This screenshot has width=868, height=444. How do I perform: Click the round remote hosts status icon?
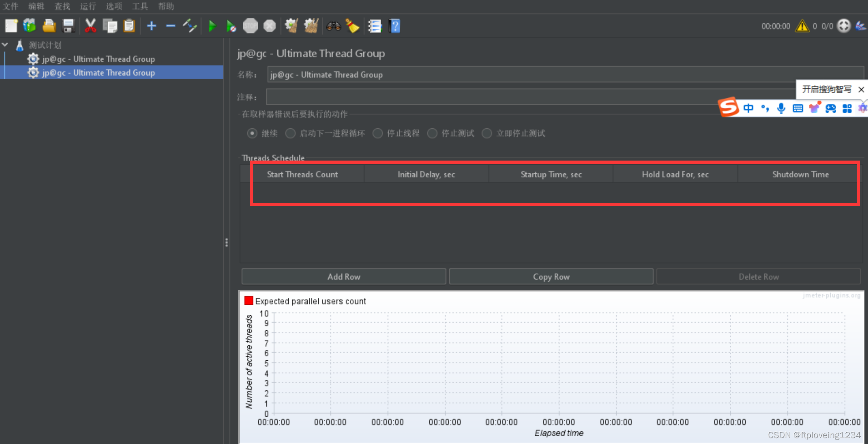click(844, 26)
